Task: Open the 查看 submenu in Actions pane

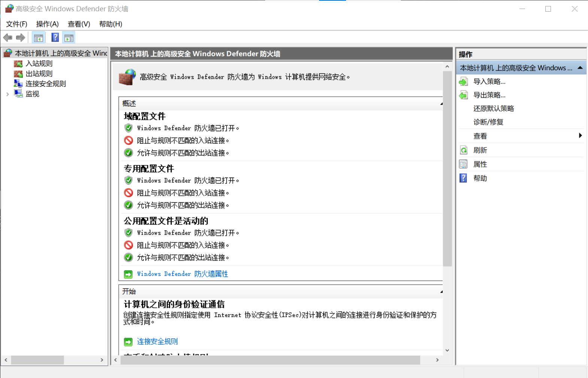Action: click(521, 136)
